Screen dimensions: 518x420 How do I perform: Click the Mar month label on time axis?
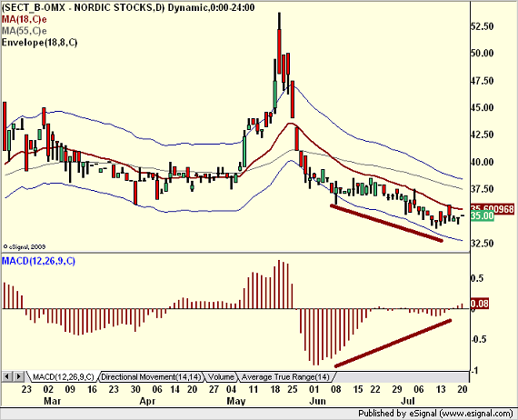pyautogui.click(x=52, y=401)
